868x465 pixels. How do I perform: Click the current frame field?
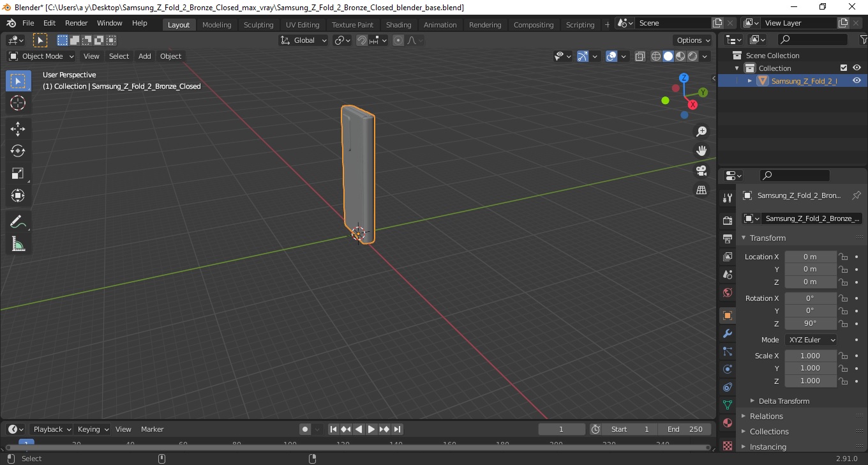pos(562,429)
